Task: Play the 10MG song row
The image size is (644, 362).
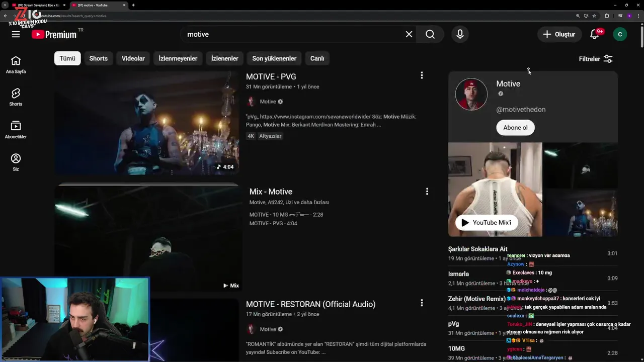Action: pyautogui.click(x=533, y=353)
